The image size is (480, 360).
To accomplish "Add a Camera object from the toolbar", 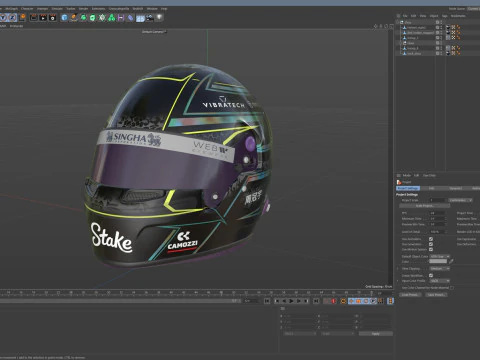I will pyautogui.click(x=150, y=18).
